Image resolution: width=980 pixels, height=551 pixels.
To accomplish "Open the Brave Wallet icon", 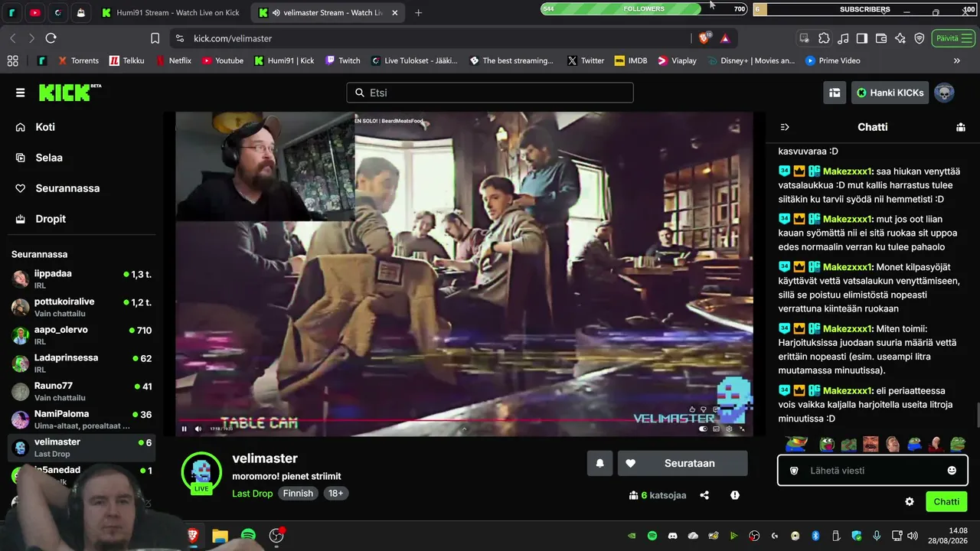I will [881, 38].
